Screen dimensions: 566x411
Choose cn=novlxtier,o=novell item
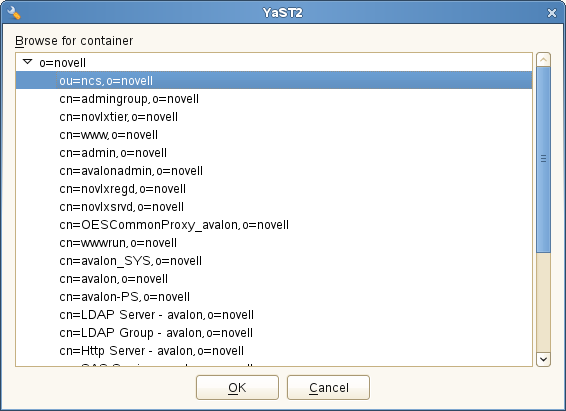tap(118, 117)
